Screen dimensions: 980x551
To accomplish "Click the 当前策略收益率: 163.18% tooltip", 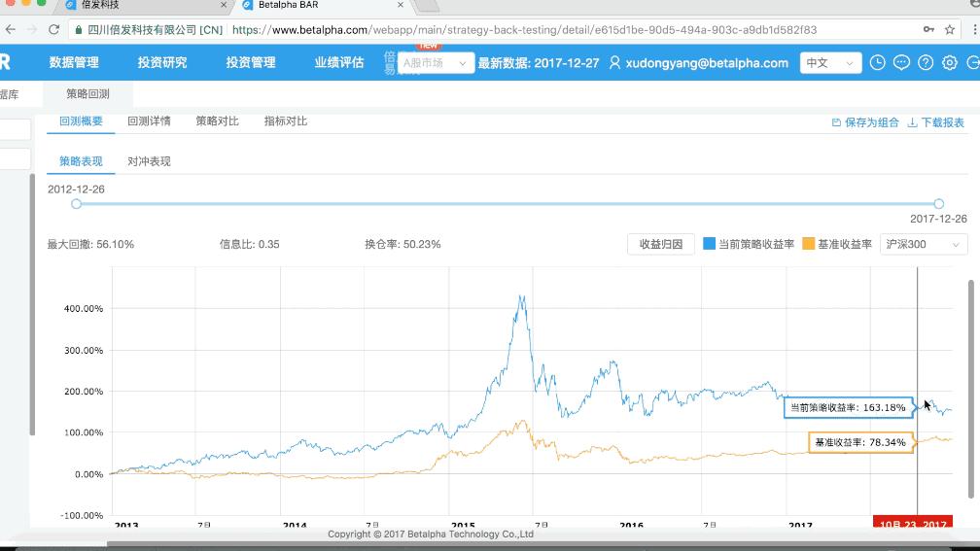I will (848, 407).
